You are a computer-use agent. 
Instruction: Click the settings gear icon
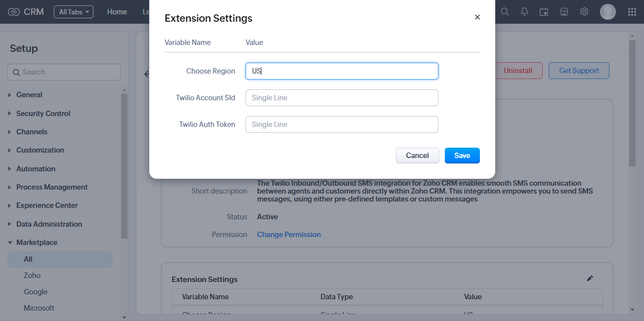tap(584, 11)
